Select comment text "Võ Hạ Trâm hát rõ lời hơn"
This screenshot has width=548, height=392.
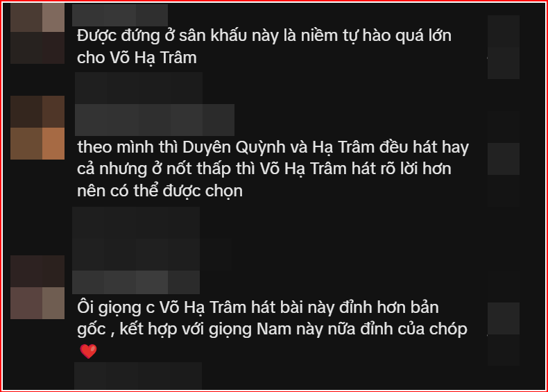click(355, 169)
